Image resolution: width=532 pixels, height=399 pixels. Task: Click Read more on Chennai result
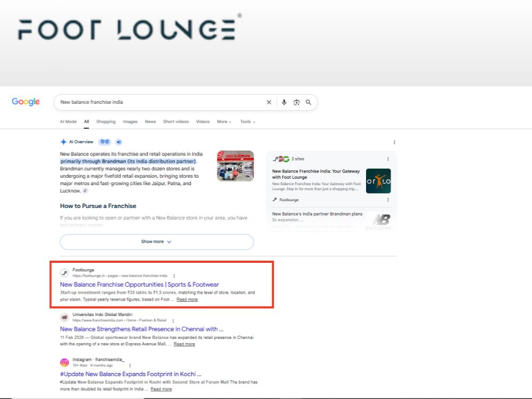pyautogui.click(x=184, y=344)
